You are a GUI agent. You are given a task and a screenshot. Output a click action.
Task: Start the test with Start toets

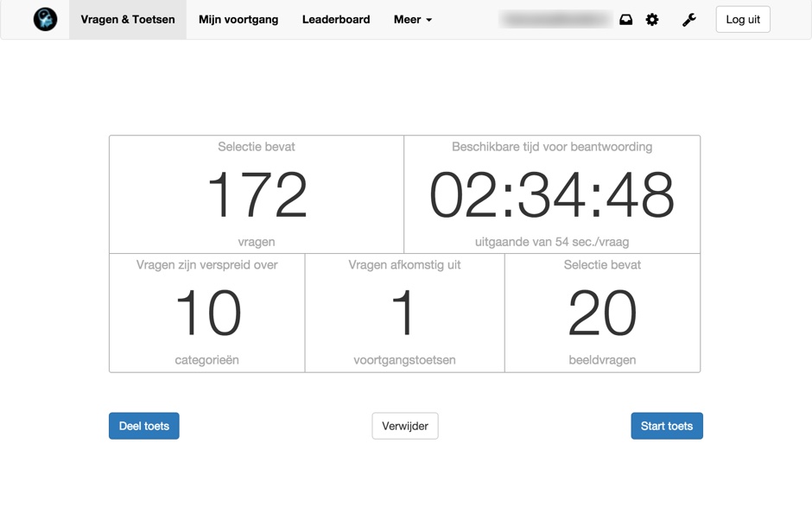pyautogui.click(x=666, y=426)
